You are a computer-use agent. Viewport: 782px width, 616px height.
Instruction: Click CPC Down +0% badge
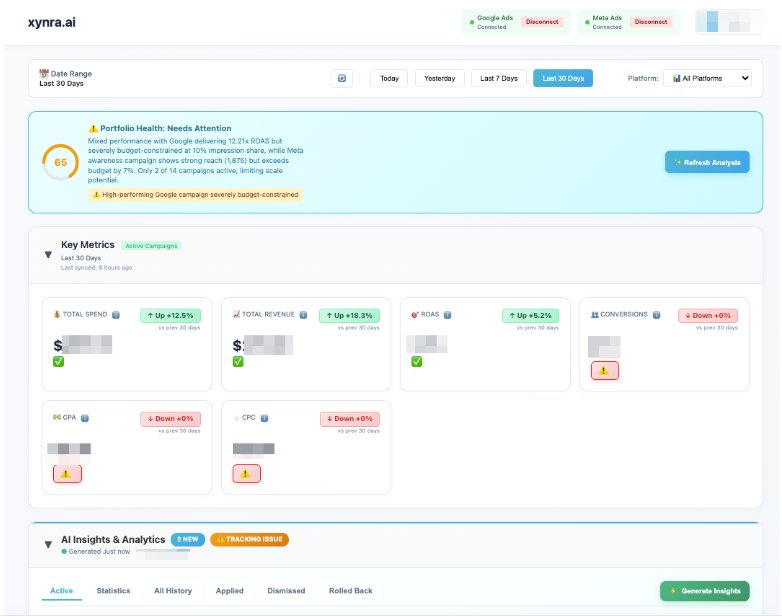pyautogui.click(x=350, y=419)
